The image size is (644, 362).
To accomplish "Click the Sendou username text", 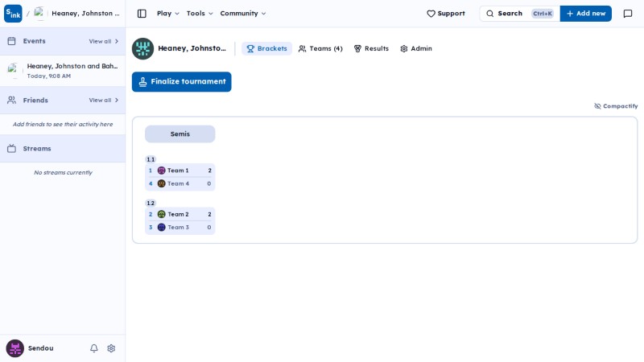I will pos(41,348).
